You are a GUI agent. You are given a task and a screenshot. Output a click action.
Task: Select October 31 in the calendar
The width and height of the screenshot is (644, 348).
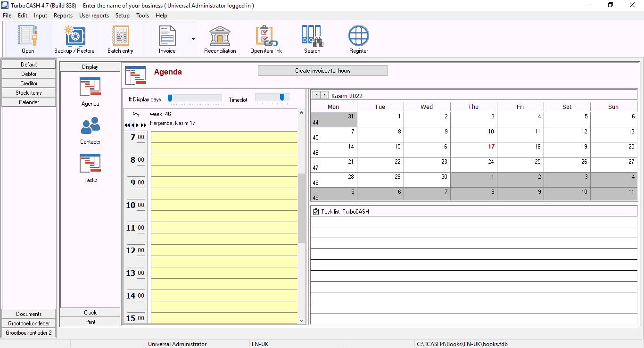[x=333, y=119]
